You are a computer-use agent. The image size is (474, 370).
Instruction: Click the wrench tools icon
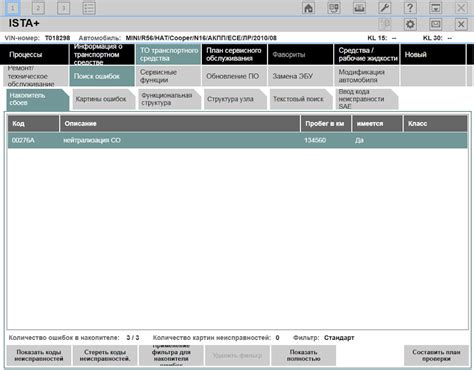(384, 8)
